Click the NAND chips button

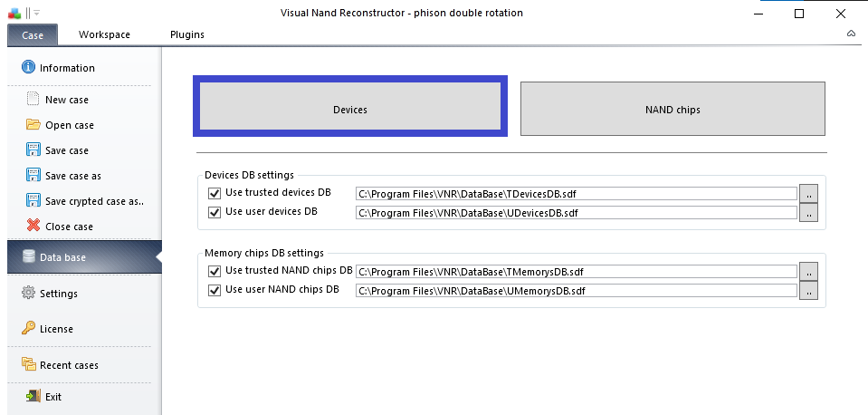pos(672,109)
